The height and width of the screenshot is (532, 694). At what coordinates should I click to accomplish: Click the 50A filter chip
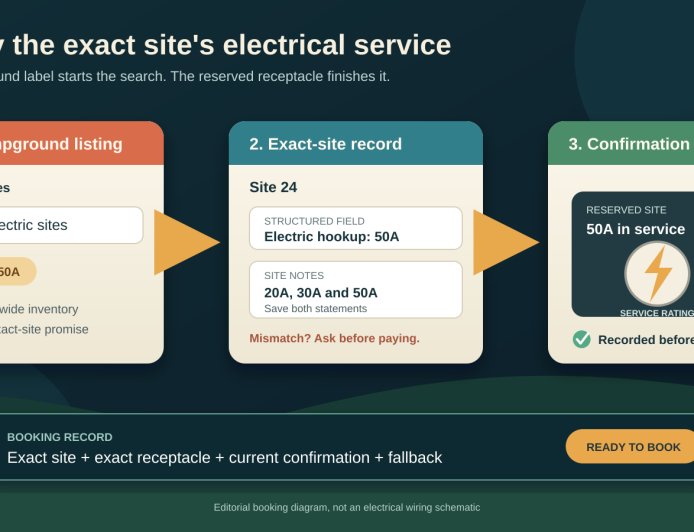tap(18, 271)
